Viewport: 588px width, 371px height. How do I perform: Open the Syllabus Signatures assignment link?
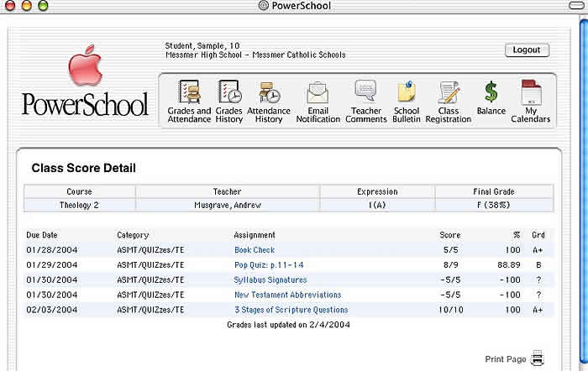coord(270,280)
